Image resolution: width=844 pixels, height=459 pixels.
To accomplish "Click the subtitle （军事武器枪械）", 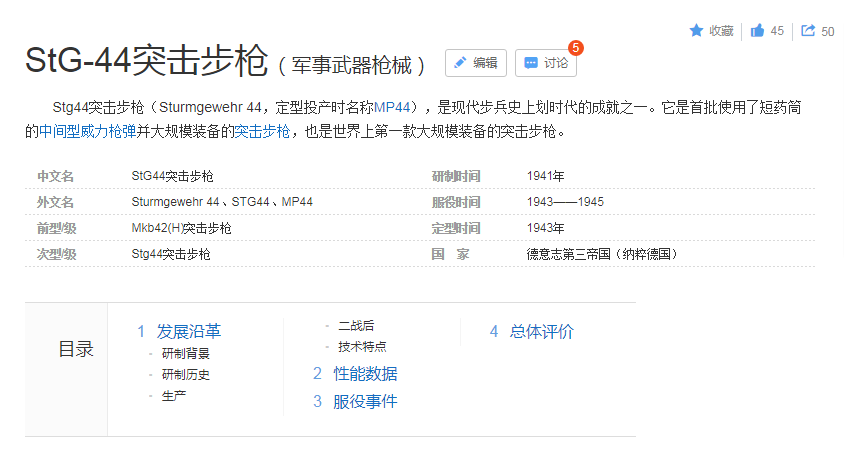I will (x=351, y=66).
